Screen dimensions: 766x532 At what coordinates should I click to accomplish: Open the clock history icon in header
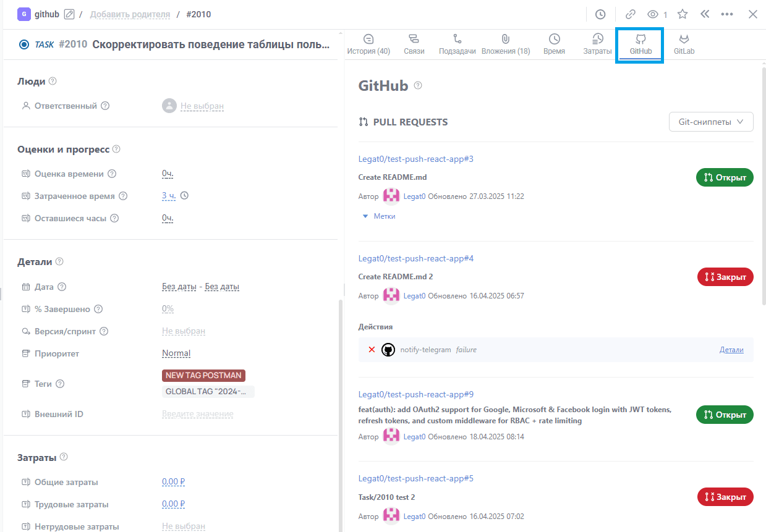click(600, 14)
